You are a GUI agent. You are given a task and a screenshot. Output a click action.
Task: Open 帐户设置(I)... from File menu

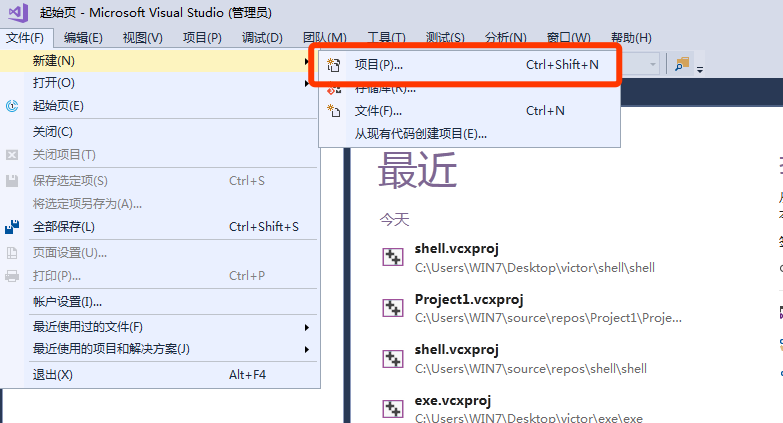68,302
